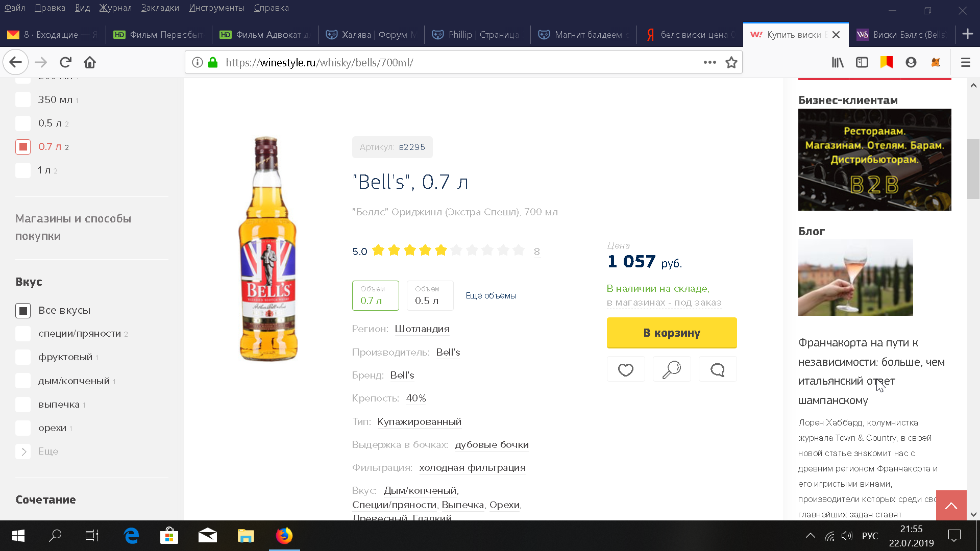Open the 40% strength link
This screenshot has height=551, width=980.
point(416,398)
